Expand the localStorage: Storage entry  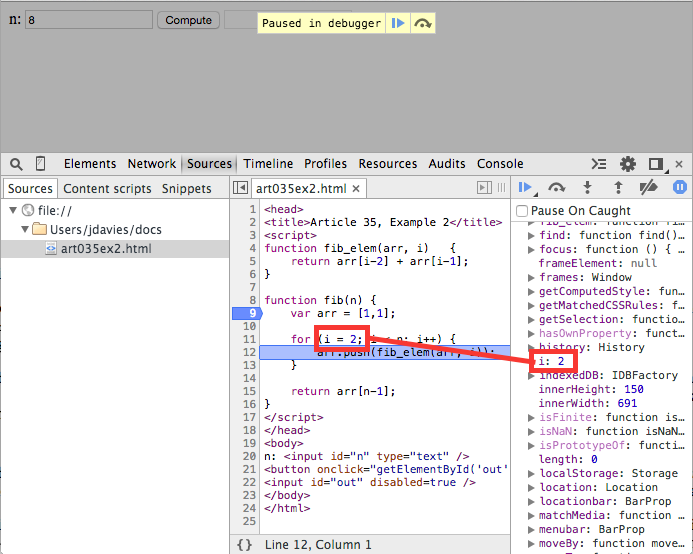coord(532,474)
